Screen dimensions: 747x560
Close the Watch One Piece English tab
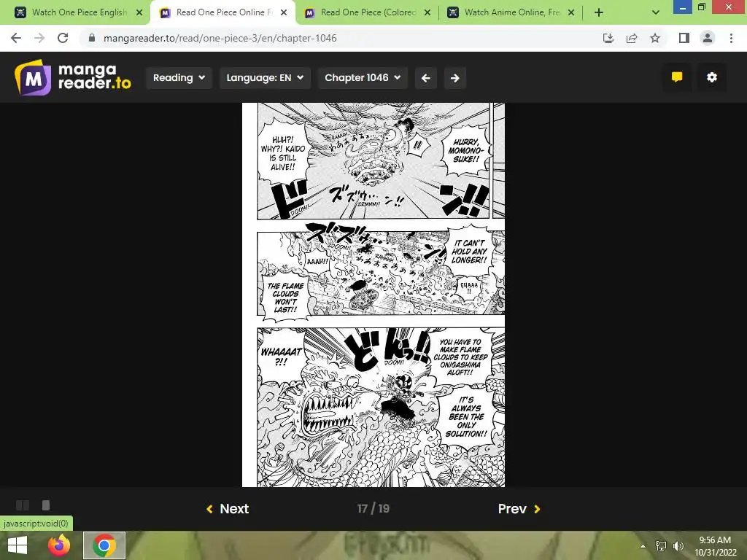coord(139,12)
